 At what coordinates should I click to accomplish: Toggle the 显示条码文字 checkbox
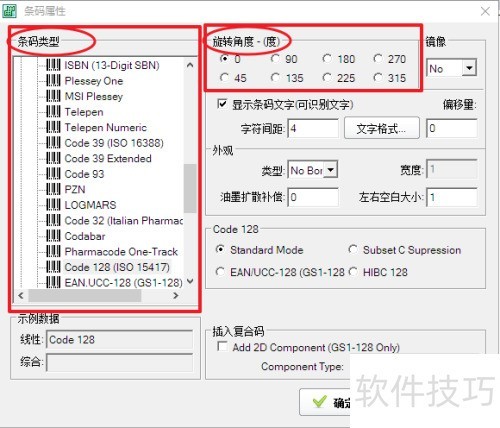(222, 104)
